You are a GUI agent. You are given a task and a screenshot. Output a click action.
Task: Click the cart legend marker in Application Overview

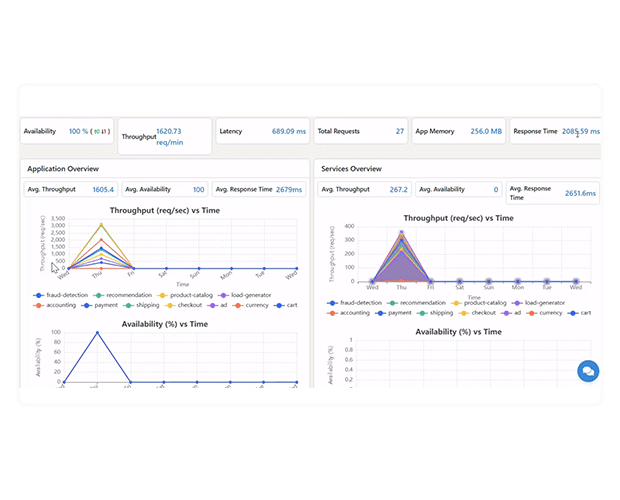[283, 306]
